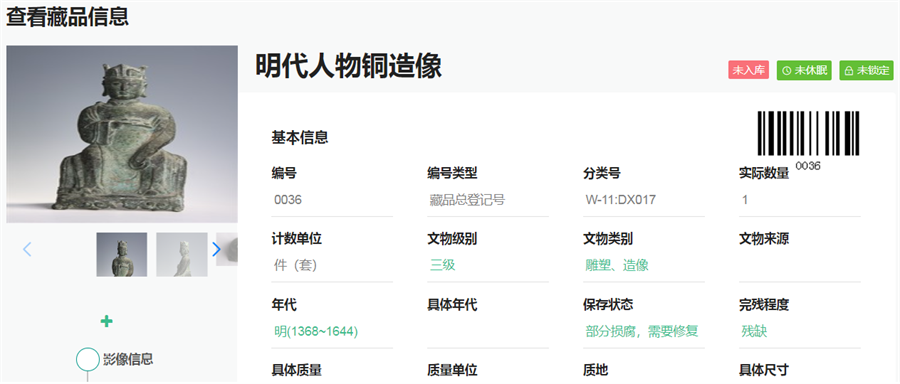Open the main bronze statue photo
Viewport: 900px width, 384px height.
(x=122, y=134)
